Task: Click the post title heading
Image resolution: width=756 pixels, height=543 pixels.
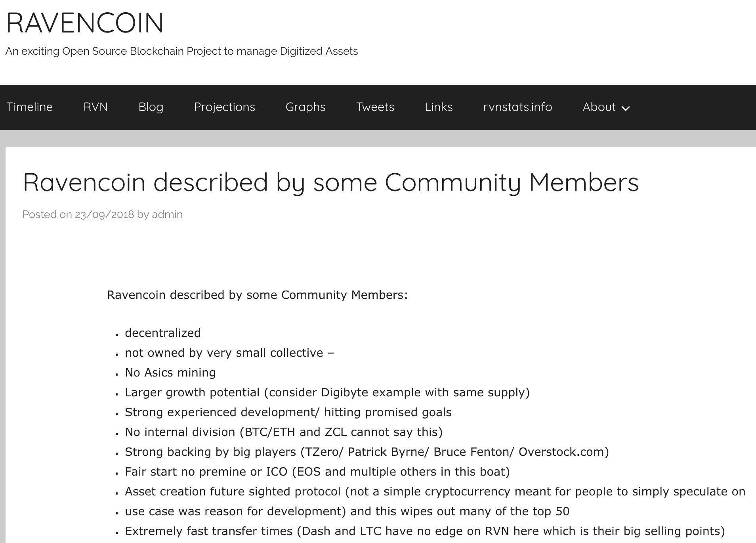Action: (x=331, y=182)
